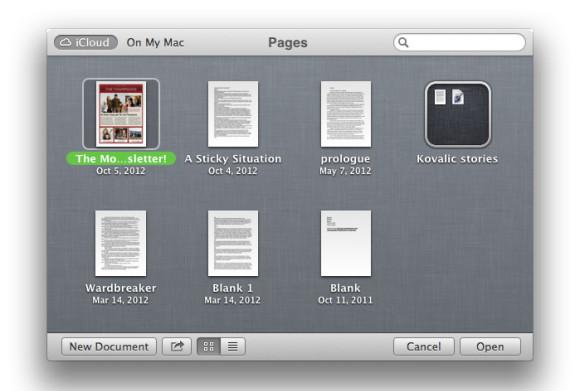Viewport: 580px width, 391px height.
Task: Click the Kovalic stories folder label
Action: [458, 159]
